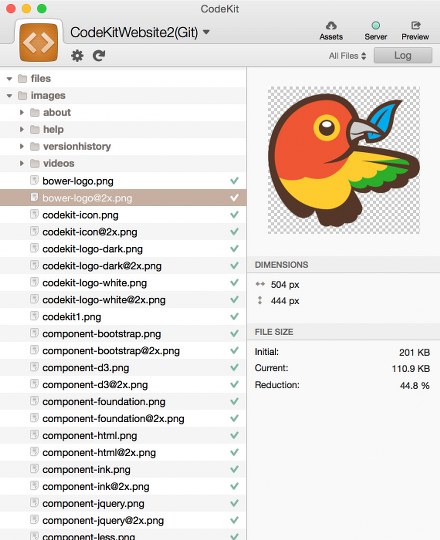
Task: Click file icon beside component-bootstrap.png
Action: click(34, 333)
